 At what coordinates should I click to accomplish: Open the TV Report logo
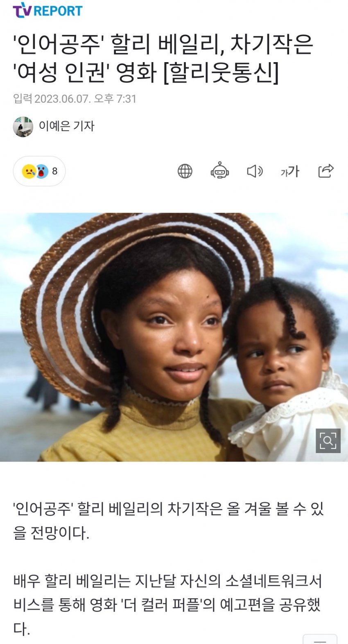[47, 10]
